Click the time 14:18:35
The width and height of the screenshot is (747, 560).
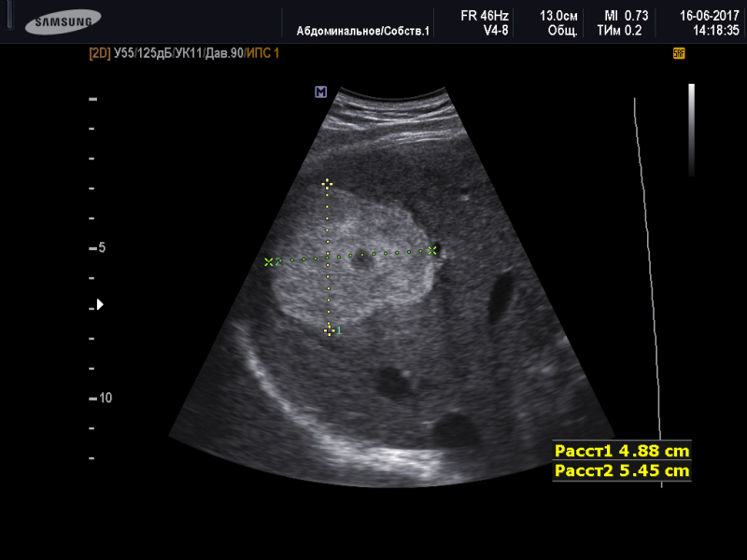click(716, 31)
